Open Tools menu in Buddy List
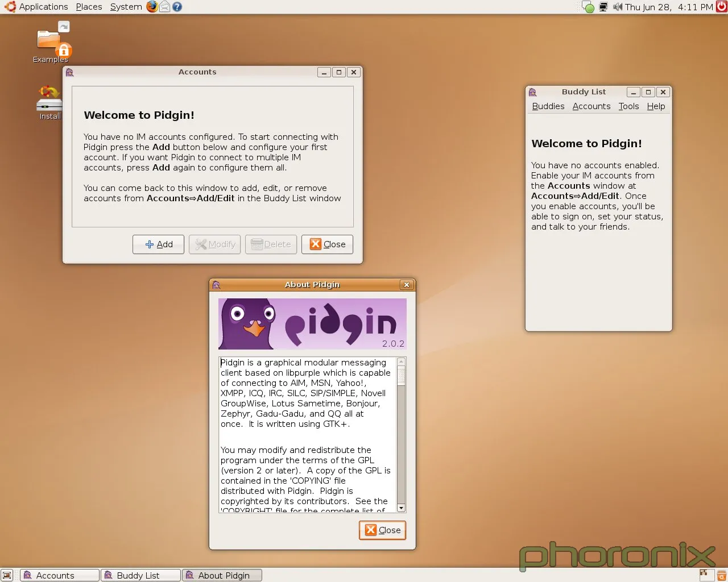This screenshot has width=728, height=582. click(x=628, y=106)
